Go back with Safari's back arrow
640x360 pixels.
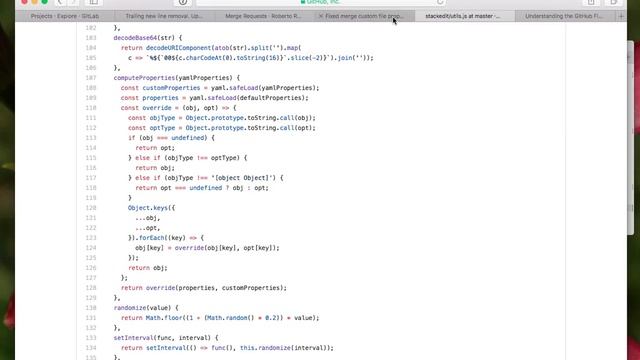pyautogui.click(x=60, y=2)
